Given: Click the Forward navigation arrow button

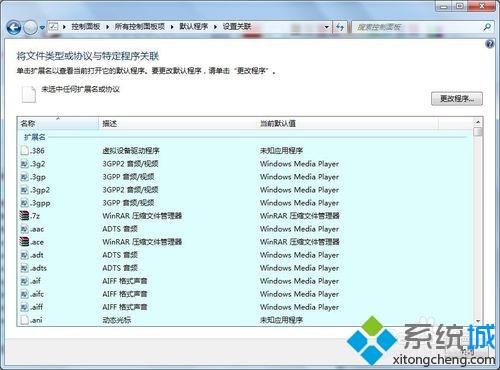Looking at the screenshot, I should tap(31, 27).
